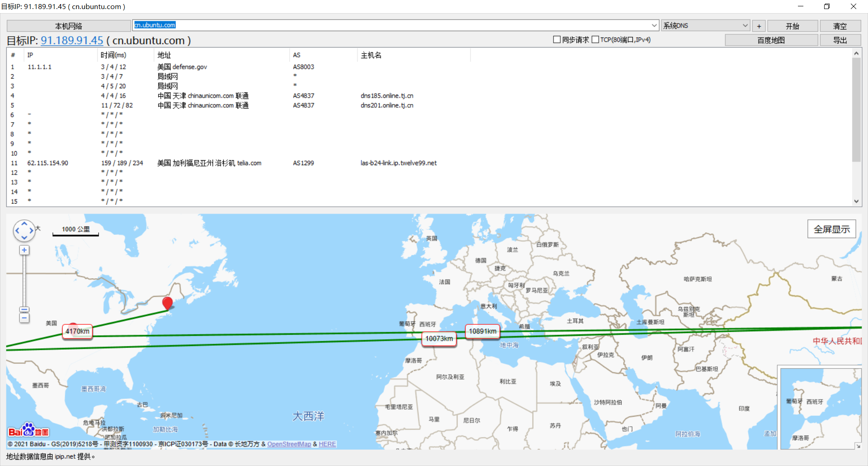Screen dimensions: 868x466
Task: Close the traceroute window
Action: click(x=853, y=6)
